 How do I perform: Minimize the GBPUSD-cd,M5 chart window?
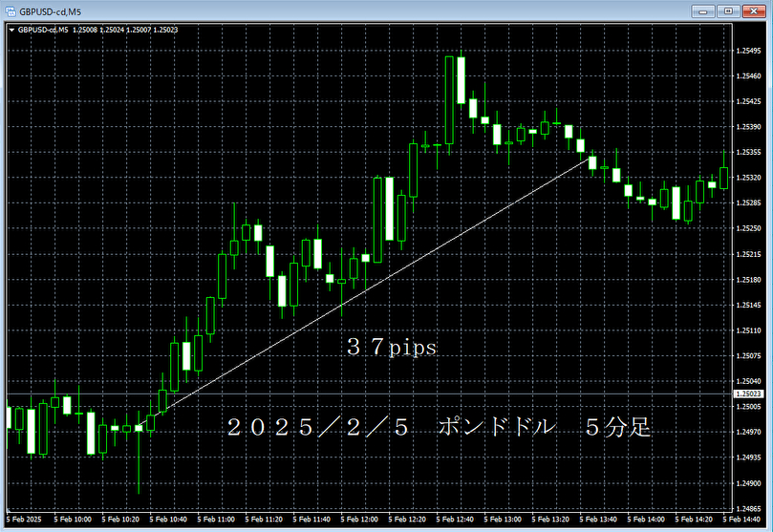pyautogui.click(x=703, y=11)
